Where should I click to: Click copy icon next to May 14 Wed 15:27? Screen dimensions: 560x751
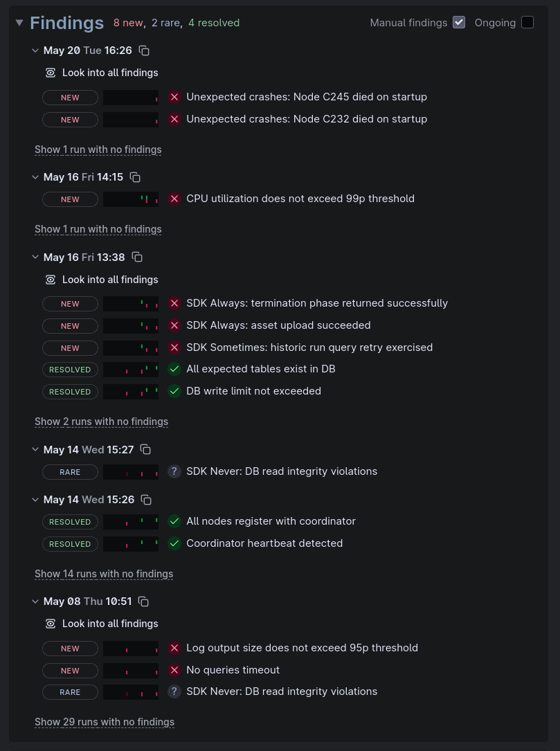pyautogui.click(x=145, y=450)
